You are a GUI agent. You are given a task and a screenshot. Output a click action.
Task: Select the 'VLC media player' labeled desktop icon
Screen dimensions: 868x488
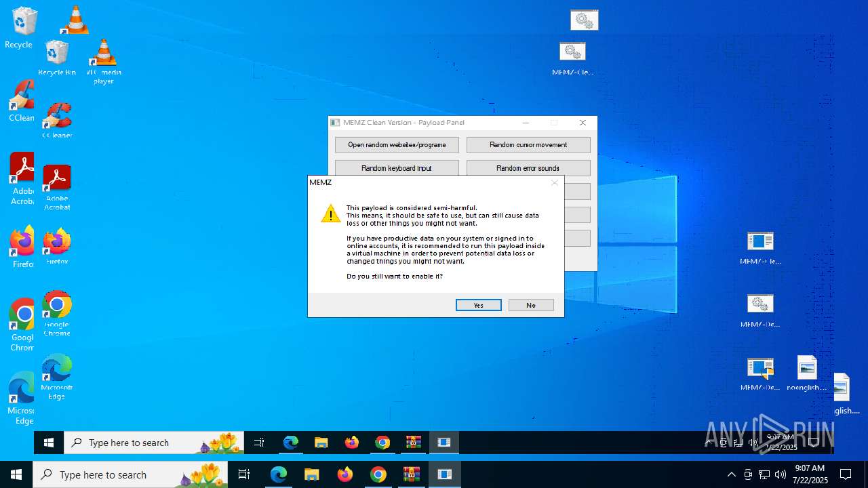(103, 62)
